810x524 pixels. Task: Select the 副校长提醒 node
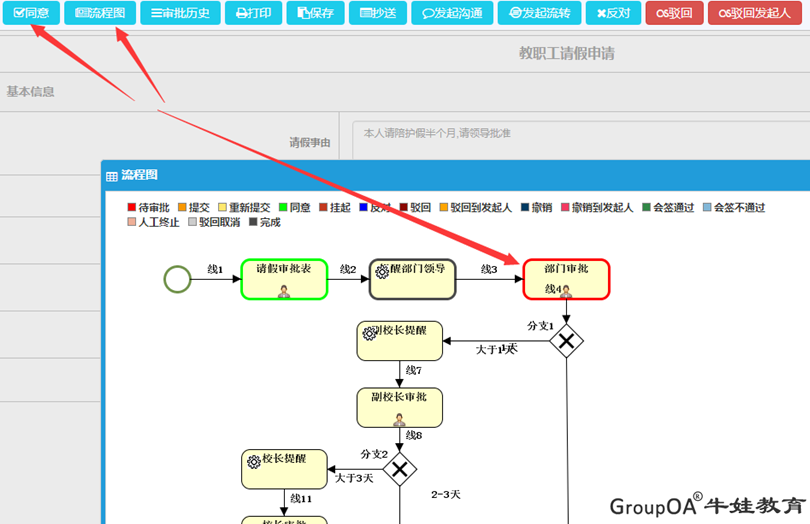tap(399, 341)
